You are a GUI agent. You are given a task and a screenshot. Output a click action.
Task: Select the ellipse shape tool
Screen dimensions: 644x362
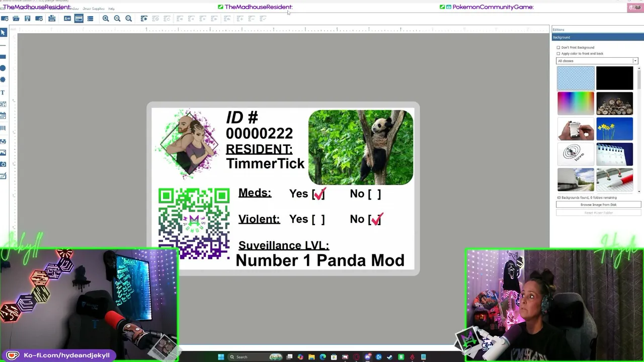tap(3, 68)
